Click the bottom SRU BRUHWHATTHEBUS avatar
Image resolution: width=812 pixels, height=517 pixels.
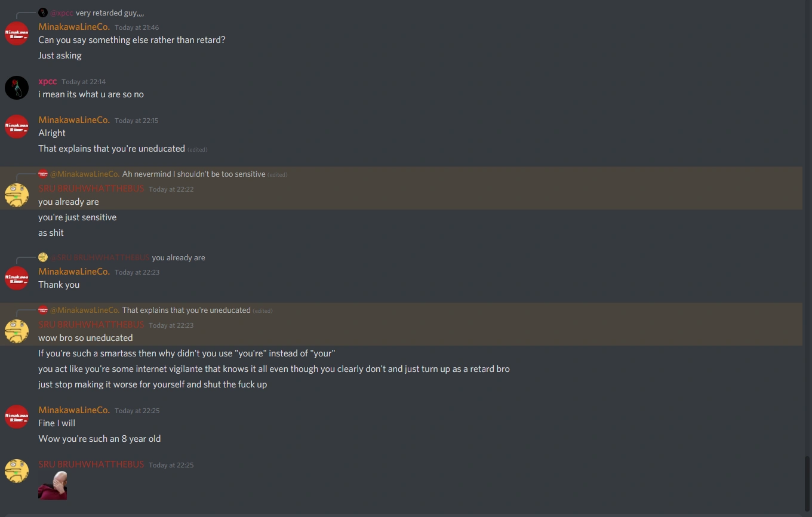click(16, 471)
